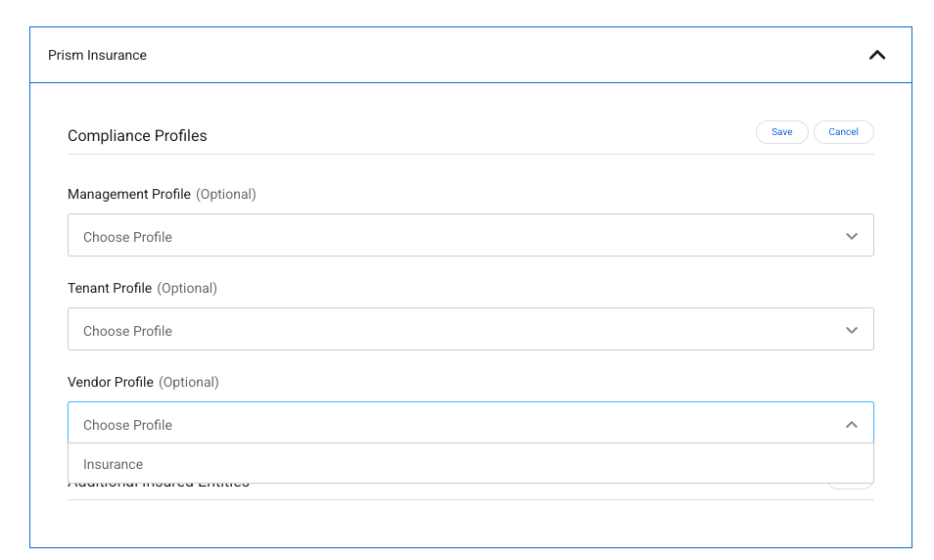Select the Insurance option in the list
This screenshot has width=934, height=560.
pos(114,464)
